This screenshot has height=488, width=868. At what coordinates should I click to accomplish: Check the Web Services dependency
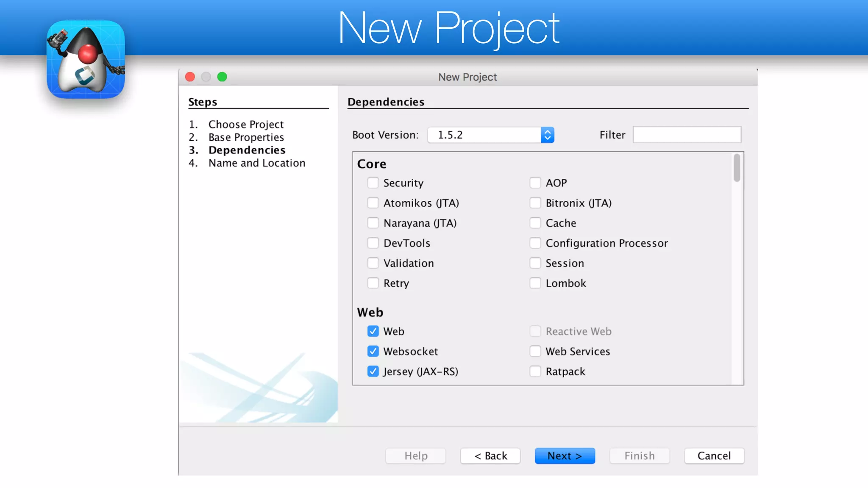point(535,351)
